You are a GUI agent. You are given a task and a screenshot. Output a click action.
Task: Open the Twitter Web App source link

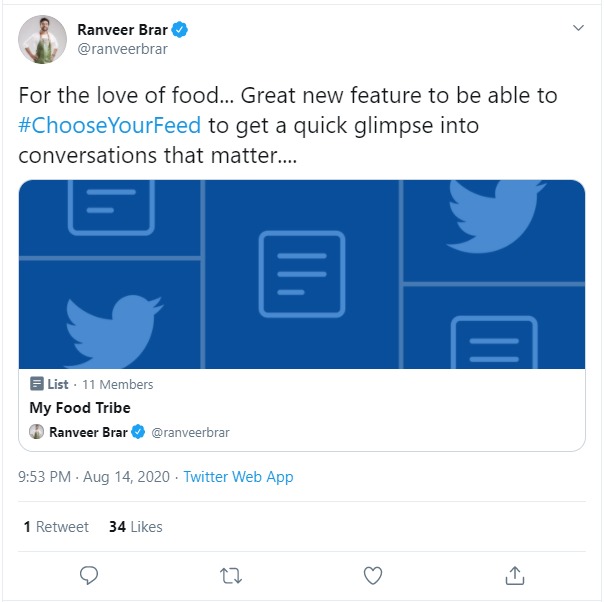click(x=238, y=477)
